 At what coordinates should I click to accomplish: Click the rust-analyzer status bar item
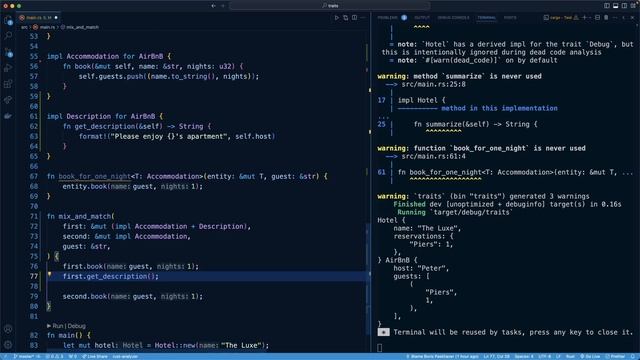point(125,356)
